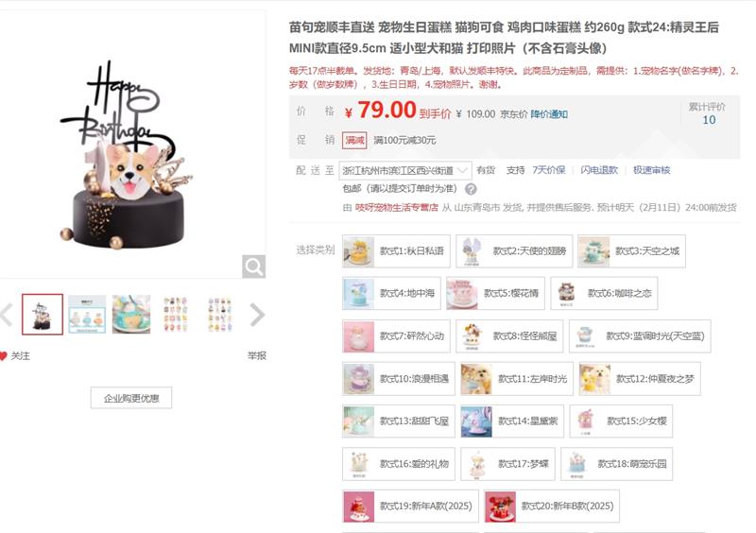This screenshot has height=533, width=756.
Task: Select the second product thumbnail image
Action: 87,315
